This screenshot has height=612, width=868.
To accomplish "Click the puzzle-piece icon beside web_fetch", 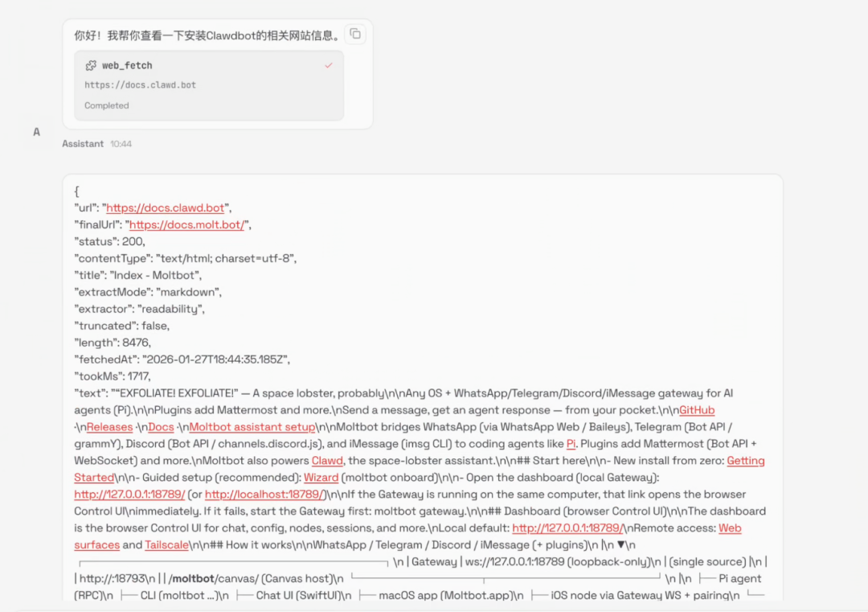I will click(x=91, y=65).
